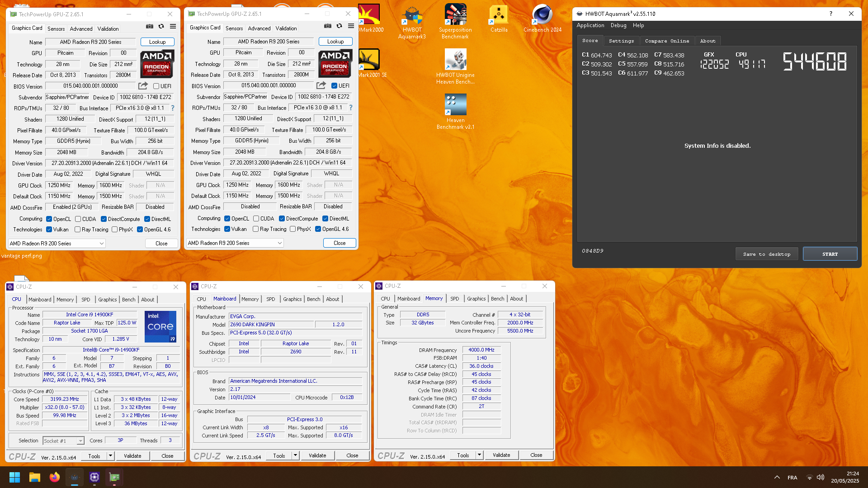Click clock and date in taskbar
Image resolution: width=868 pixels, height=488 pixels.
(844, 477)
